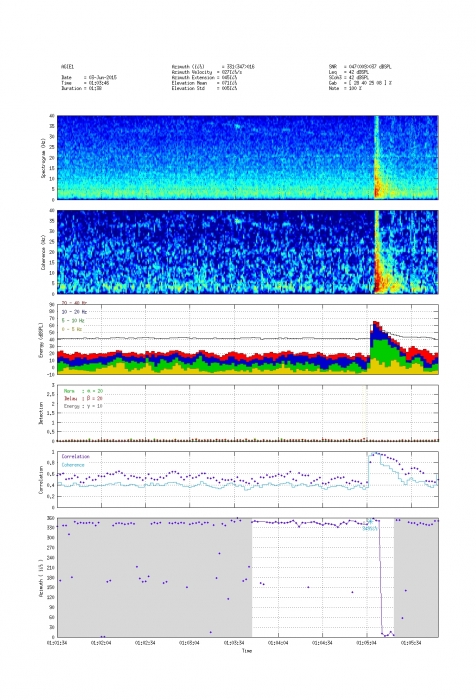Click the green 5 - 10 Hz legend label
The height and width of the screenshot is (700, 476).
click(x=73, y=321)
